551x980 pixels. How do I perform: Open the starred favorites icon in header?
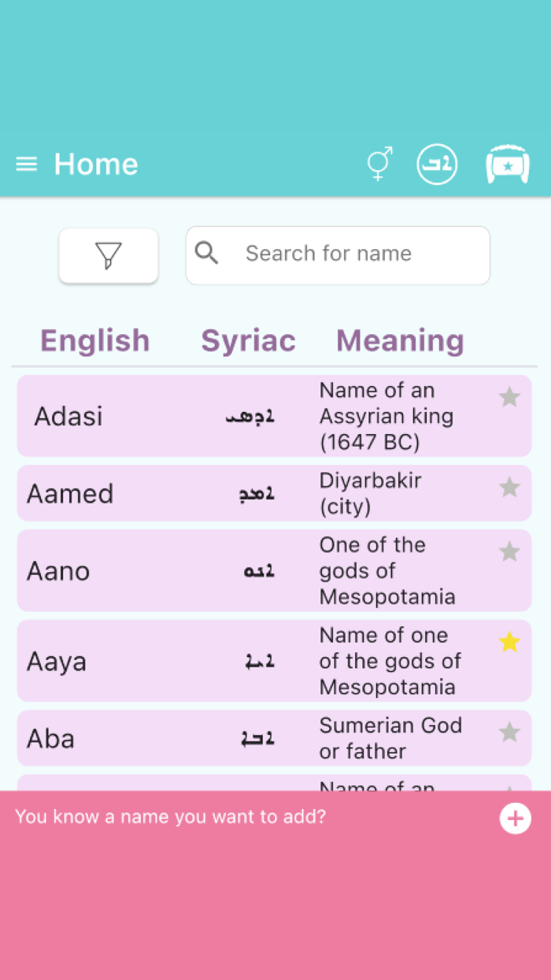pos(508,165)
